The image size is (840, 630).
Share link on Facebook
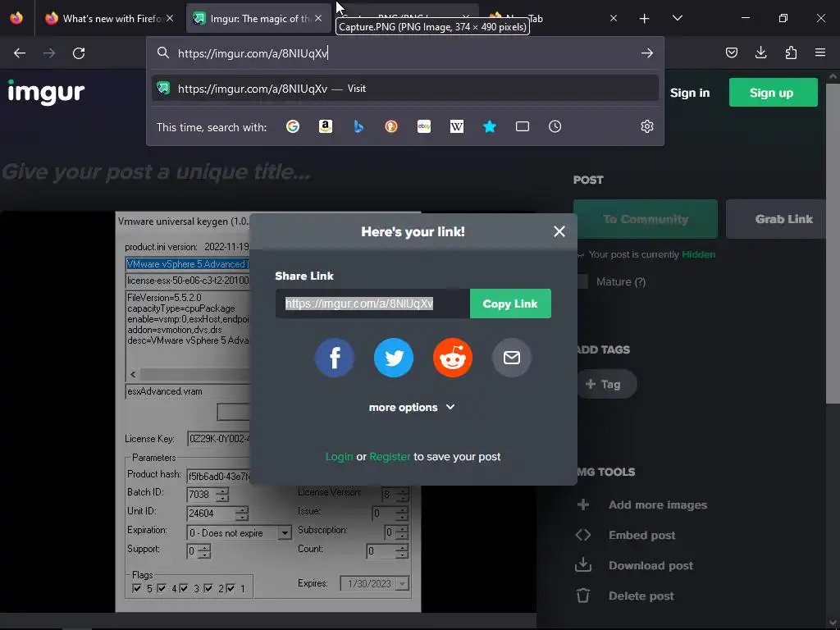[x=335, y=358]
